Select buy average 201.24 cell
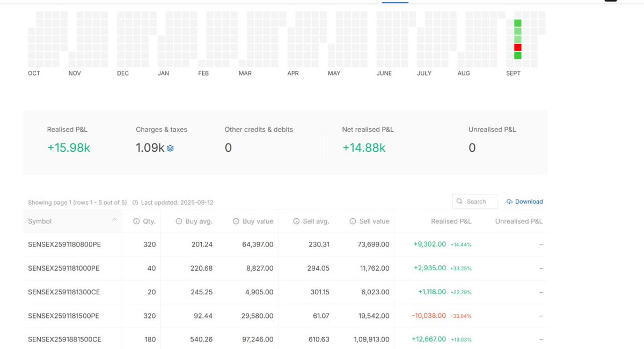 202,244
